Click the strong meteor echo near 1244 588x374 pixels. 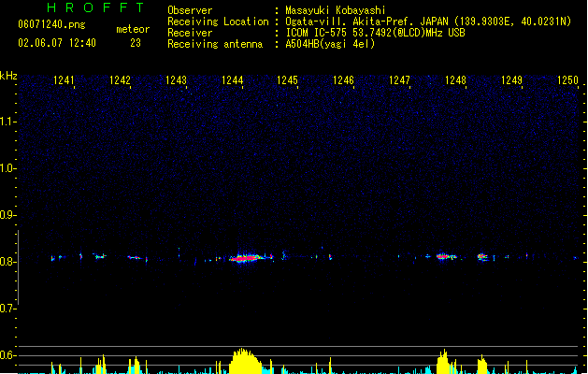(246, 258)
